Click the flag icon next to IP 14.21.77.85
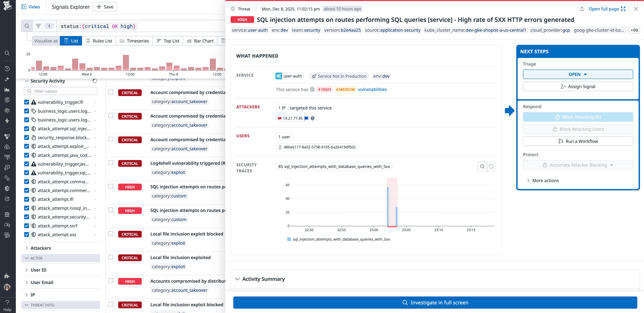 pyautogui.click(x=307, y=118)
